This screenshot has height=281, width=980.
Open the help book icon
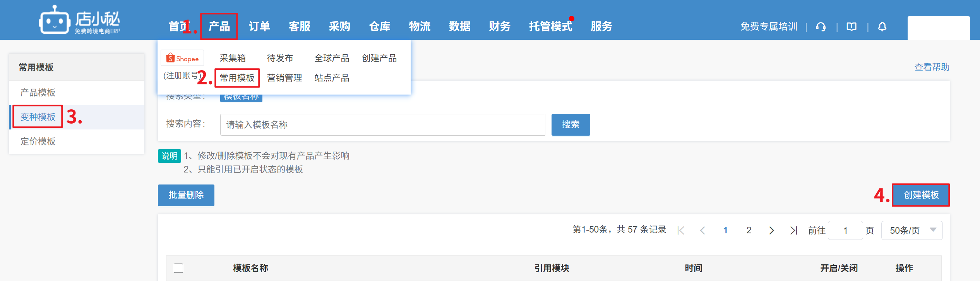click(x=852, y=27)
